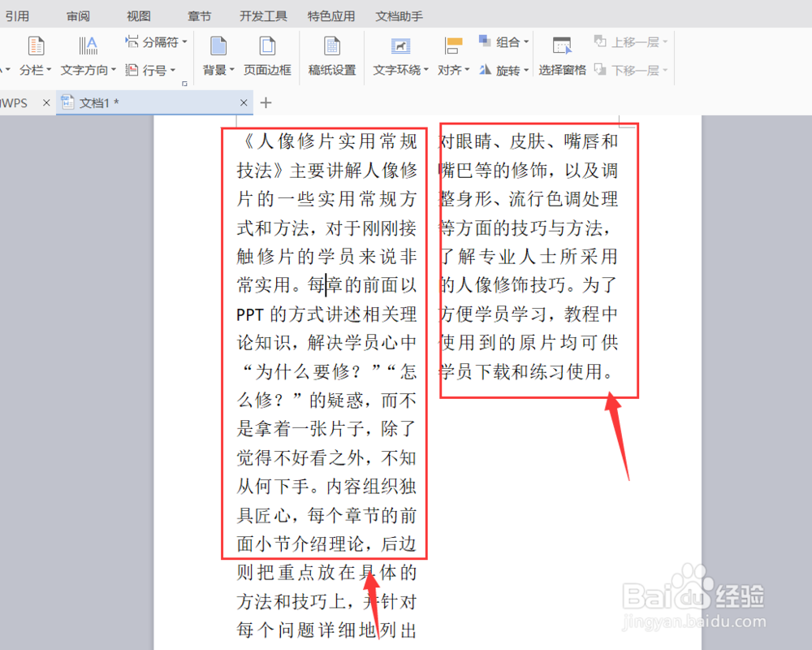Click the 文字方向 (Text Direction) icon
Viewport: 812px width, 650px height.
88,45
